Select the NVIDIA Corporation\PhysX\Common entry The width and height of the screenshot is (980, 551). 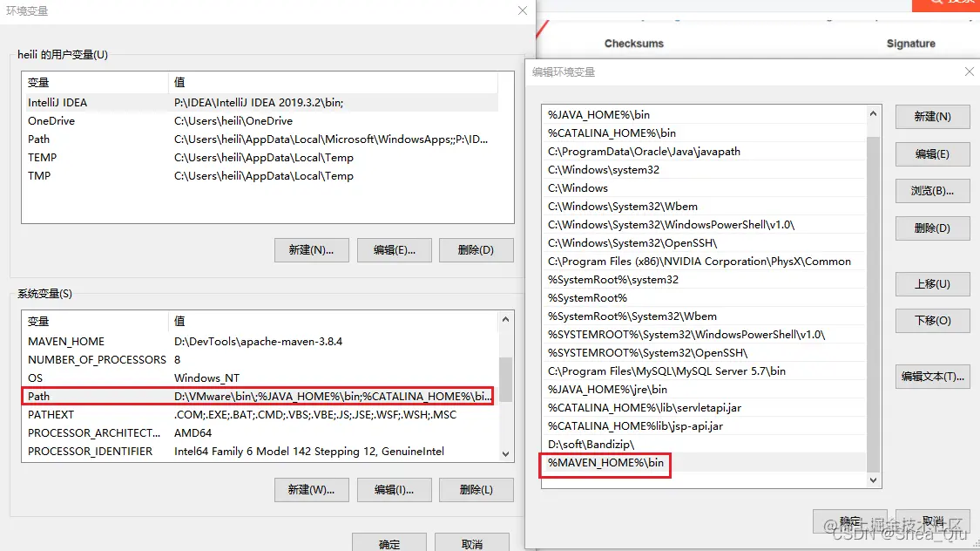coord(703,262)
